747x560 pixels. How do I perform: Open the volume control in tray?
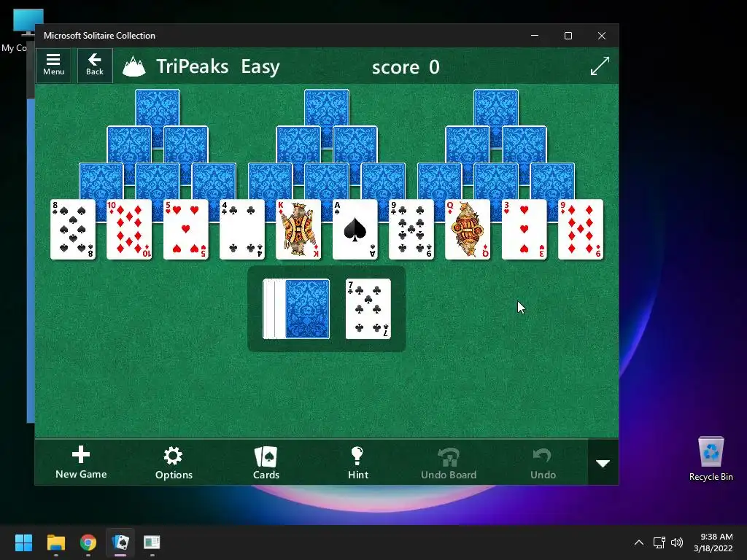pos(676,542)
